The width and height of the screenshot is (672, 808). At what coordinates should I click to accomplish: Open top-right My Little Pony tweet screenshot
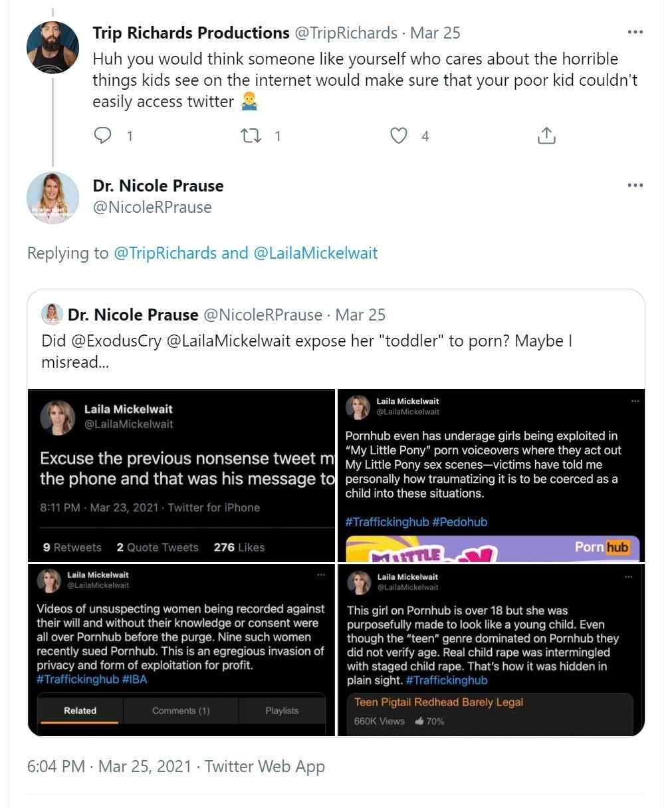(x=491, y=475)
